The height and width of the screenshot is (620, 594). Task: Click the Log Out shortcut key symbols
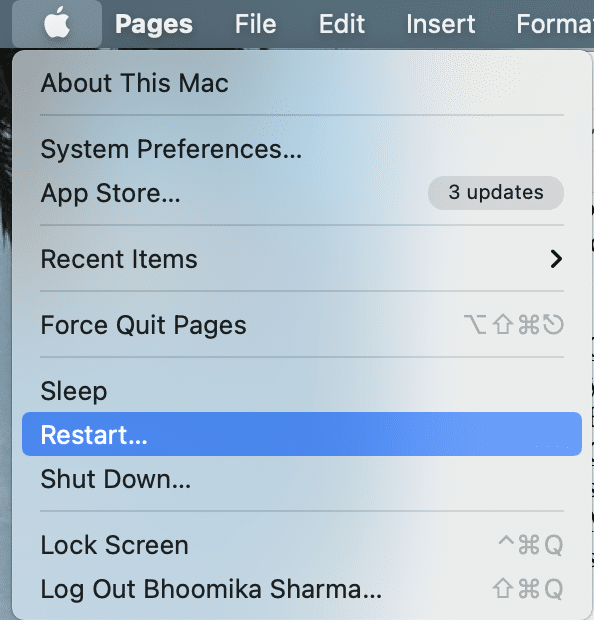pos(528,589)
